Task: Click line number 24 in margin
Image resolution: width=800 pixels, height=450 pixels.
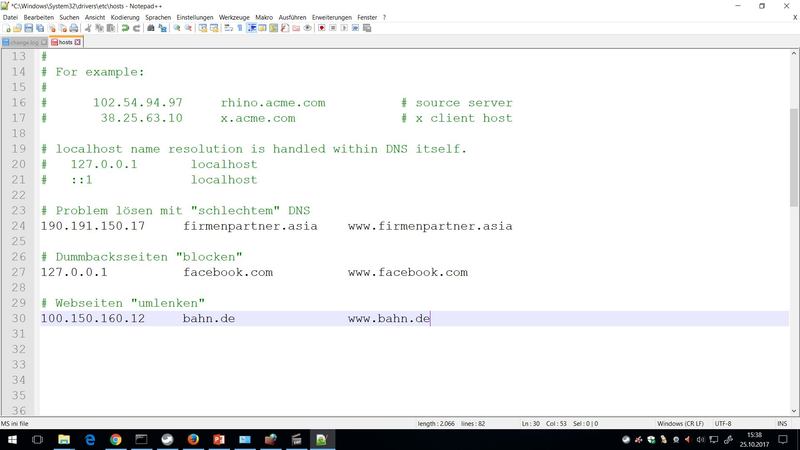Action: [18, 226]
